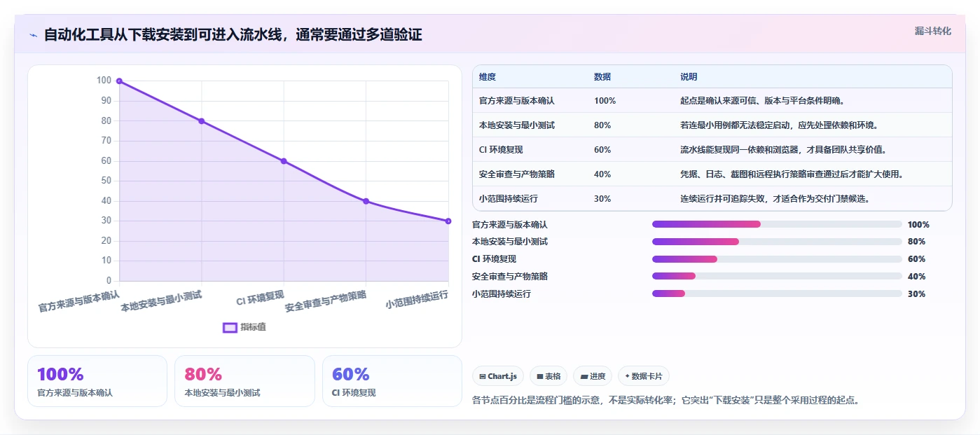The width and height of the screenshot is (980, 435).
Task: Select the Chart.js tag
Action: click(498, 376)
